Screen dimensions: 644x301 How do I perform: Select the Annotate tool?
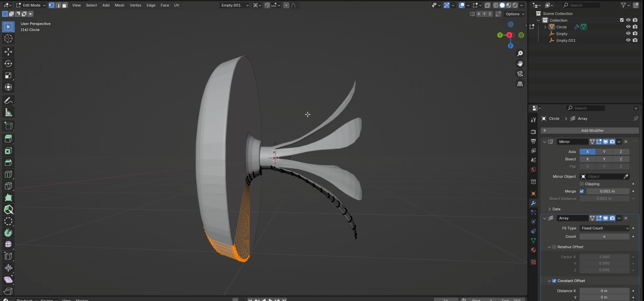click(8, 101)
